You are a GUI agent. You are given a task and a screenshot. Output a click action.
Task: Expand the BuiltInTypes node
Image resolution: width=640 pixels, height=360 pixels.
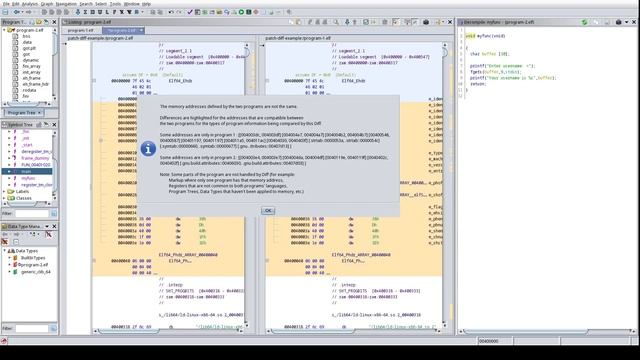9,258
